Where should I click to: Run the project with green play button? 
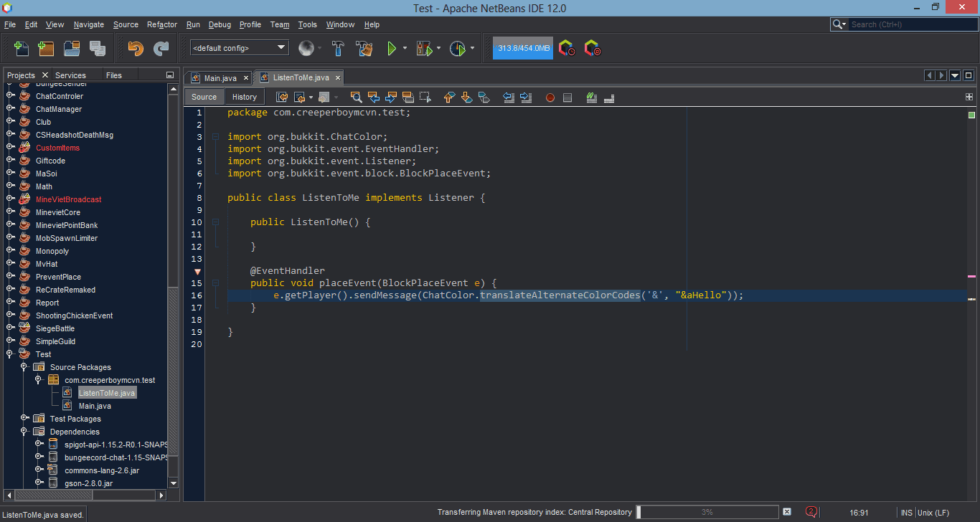(392, 48)
